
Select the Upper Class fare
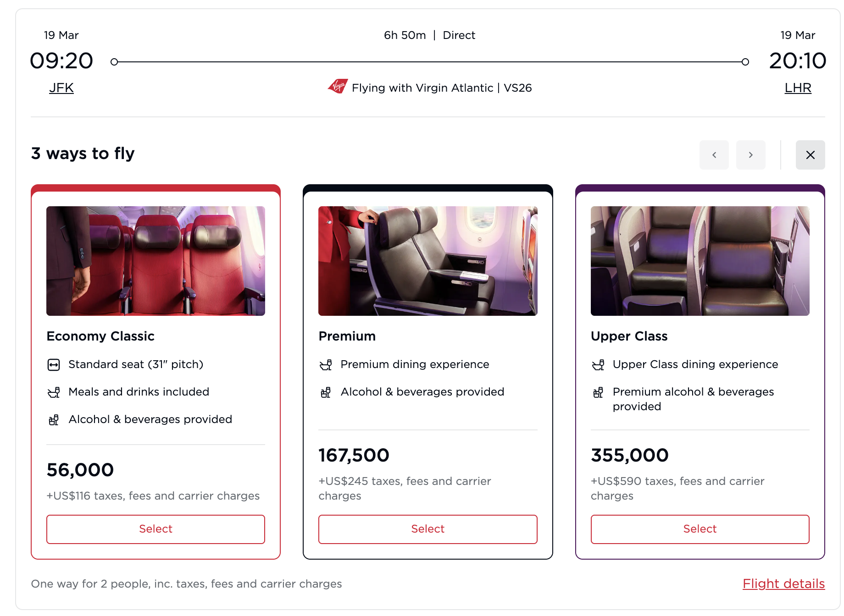pyautogui.click(x=700, y=529)
